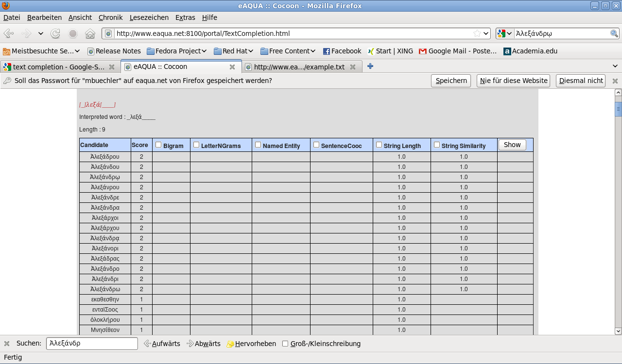Open the navigation history dropdown arrow
The image size is (622, 364).
41,33
